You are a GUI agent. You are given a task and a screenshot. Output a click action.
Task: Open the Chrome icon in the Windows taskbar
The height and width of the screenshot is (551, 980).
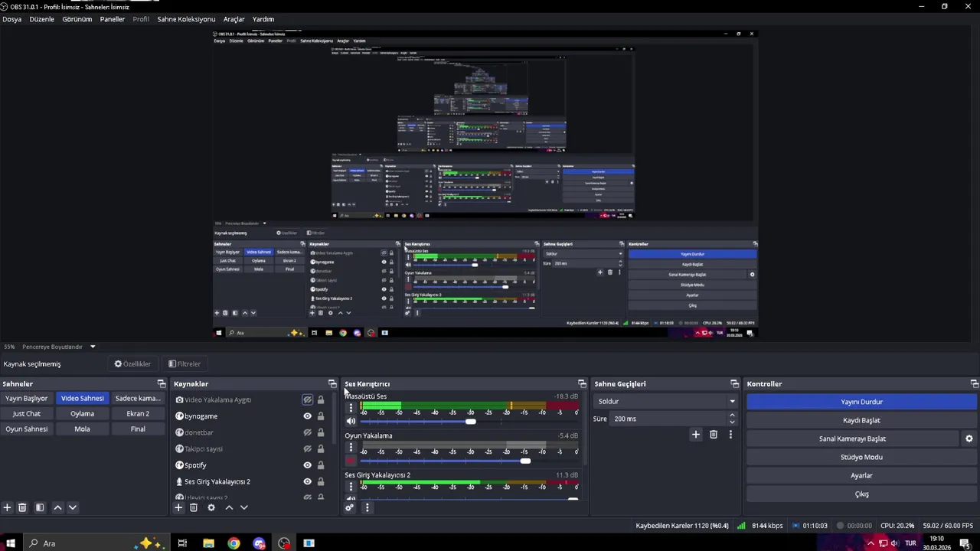point(234,543)
